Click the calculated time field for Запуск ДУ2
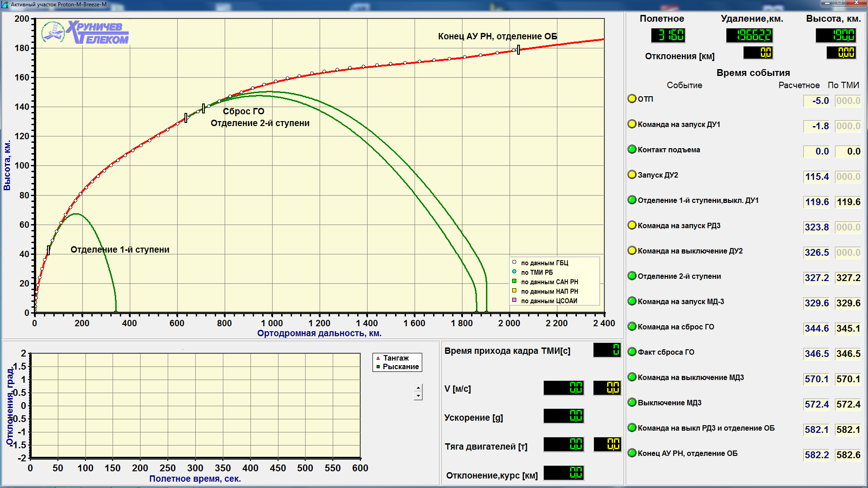The image size is (868, 488). point(816,177)
